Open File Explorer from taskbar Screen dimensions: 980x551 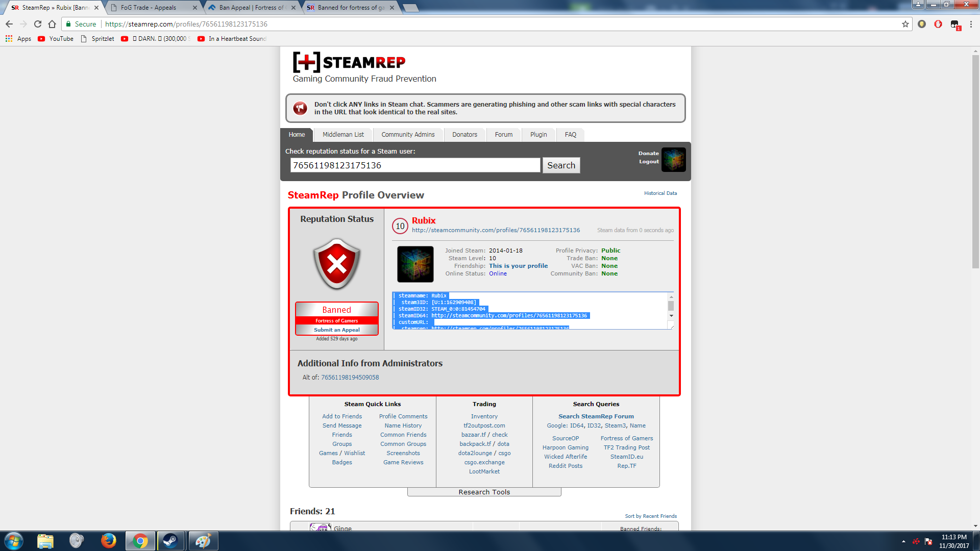pyautogui.click(x=45, y=541)
